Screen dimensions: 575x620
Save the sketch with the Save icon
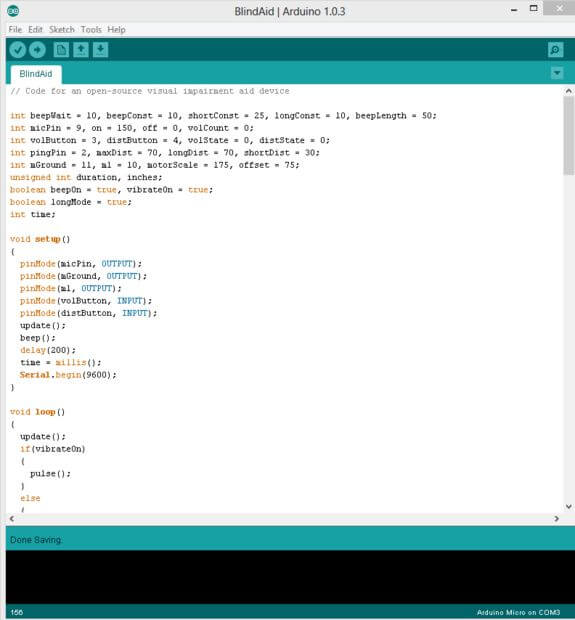tap(100, 50)
